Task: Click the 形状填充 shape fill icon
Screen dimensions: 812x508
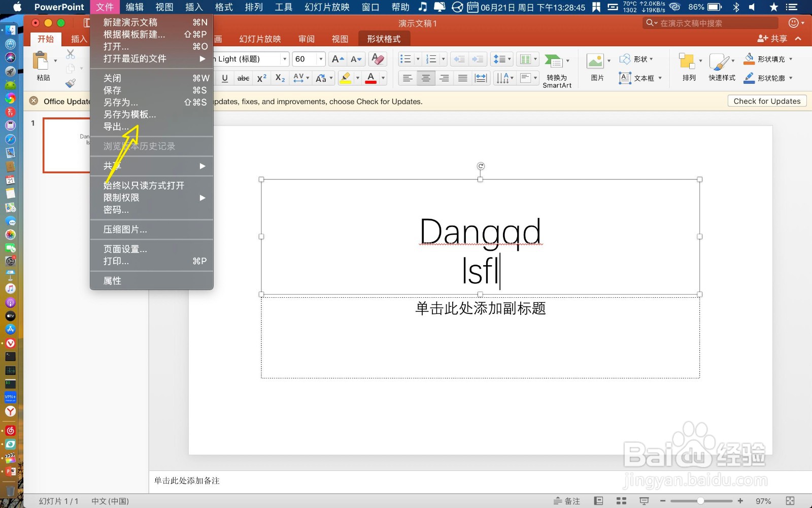Action: (749, 59)
